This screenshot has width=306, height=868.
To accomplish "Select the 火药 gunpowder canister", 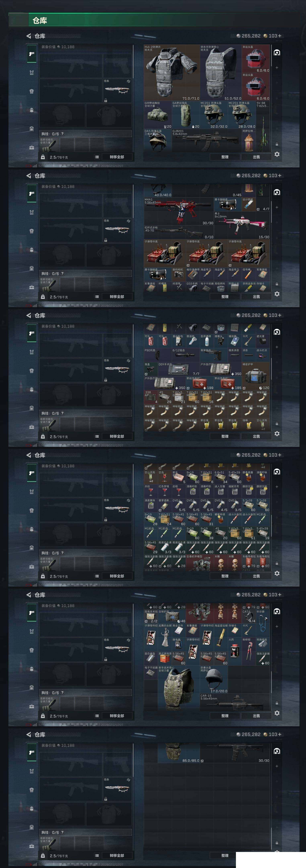I will click(x=235, y=652).
